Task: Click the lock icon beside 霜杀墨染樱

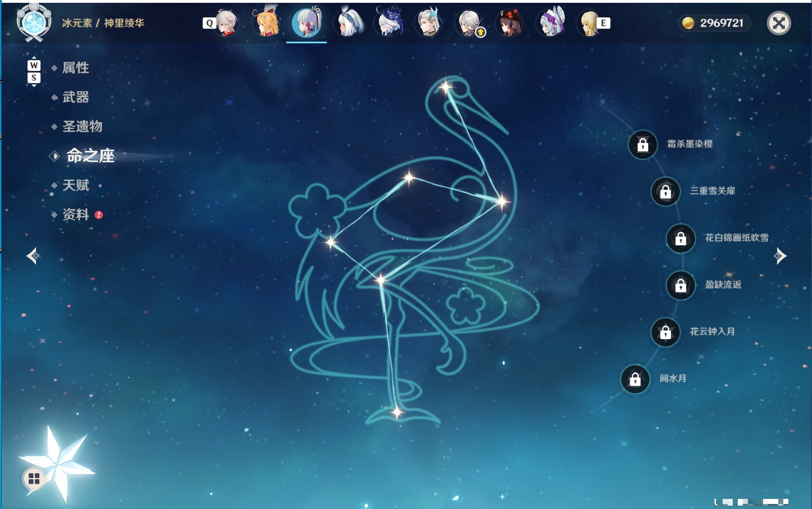Action: point(643,145)
